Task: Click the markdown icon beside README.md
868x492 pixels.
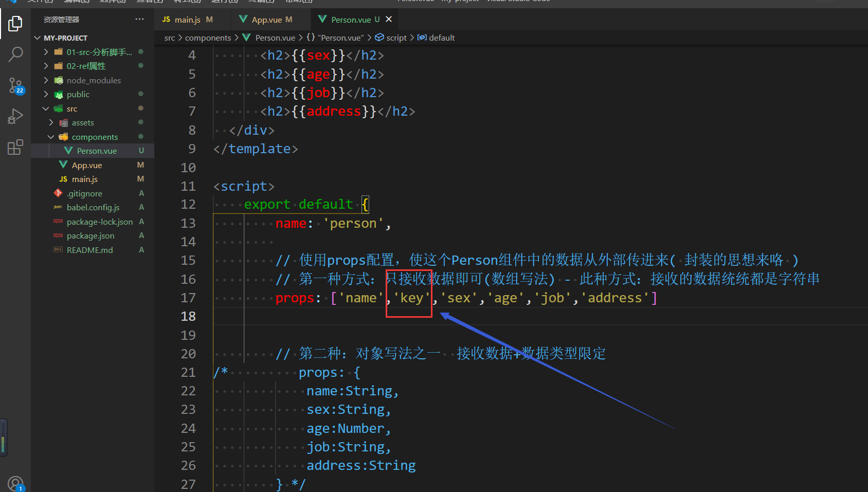Action: pyautogui.click(x=58, y=249)
